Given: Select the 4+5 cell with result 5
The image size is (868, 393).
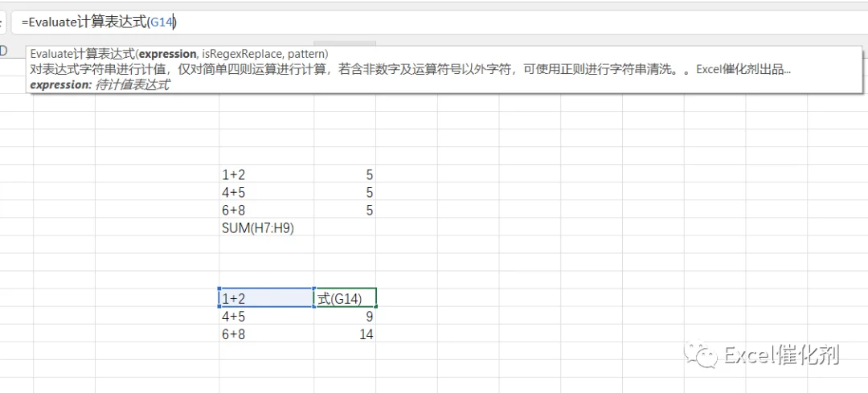Looking at the screenshot, I should pos(266,193).
